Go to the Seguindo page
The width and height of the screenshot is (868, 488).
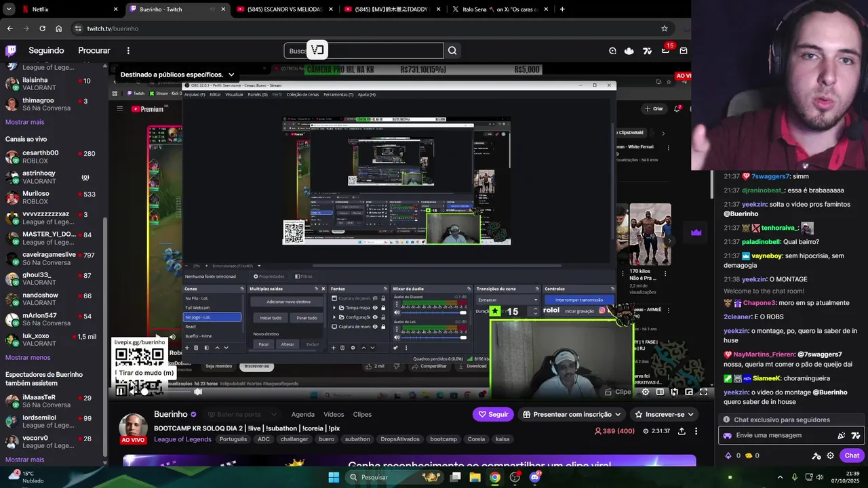pyautogui.click(x=46, y=51)
